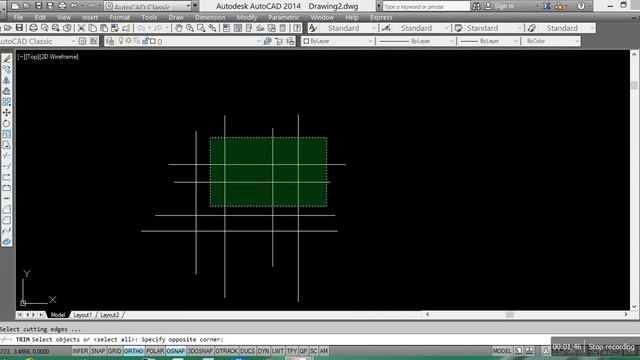Toggle POLAR tracking in status bar
640x360 pixels.
[155, 351]
